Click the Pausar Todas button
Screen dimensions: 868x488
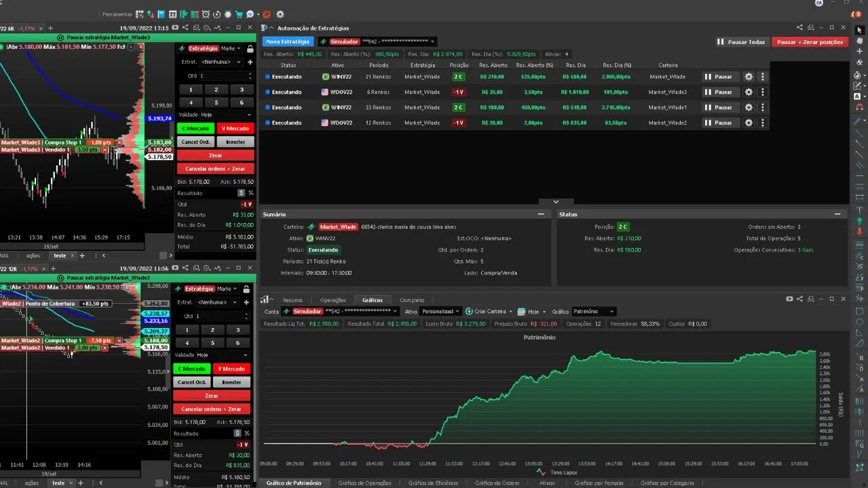tap(741, 42)
